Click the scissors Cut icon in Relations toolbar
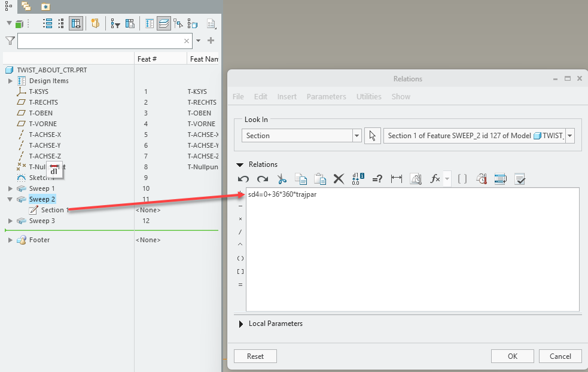The height and width of the screenshot is (372, 588). point(282,178)
